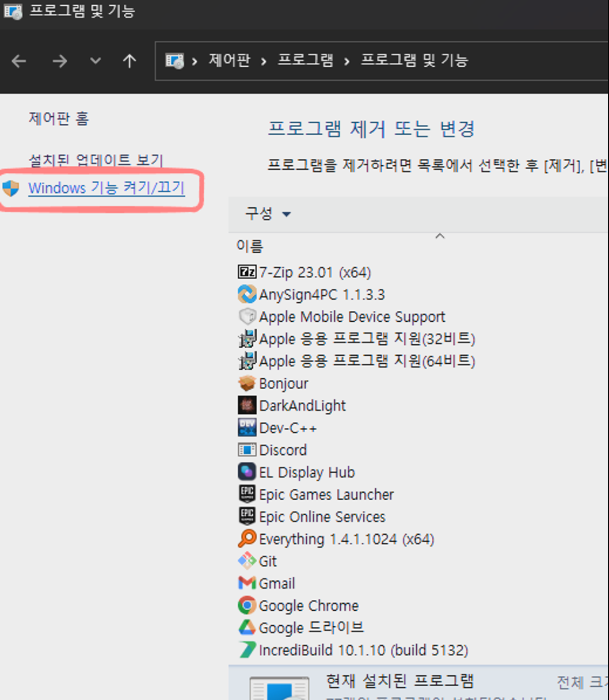Image resolution: width=609 pixels, height=700 pixels.
Task: Sort by the 이름 column header
Action: pos(250,246)
